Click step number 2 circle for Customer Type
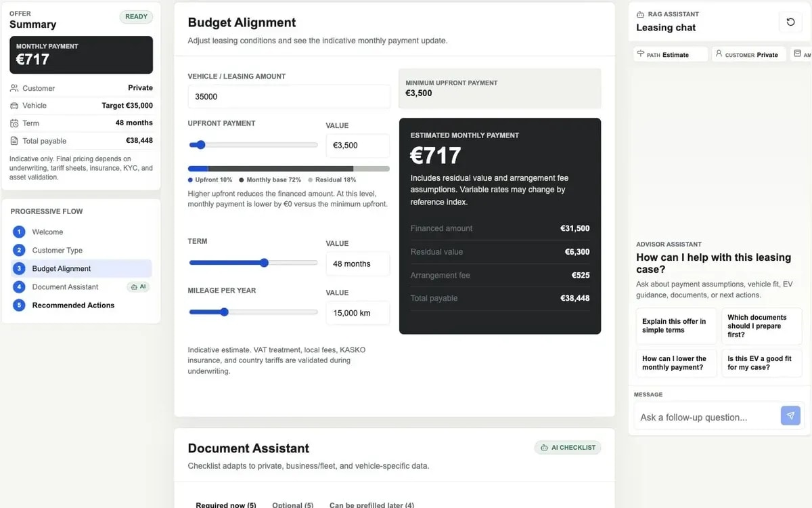 click(19, 250)
